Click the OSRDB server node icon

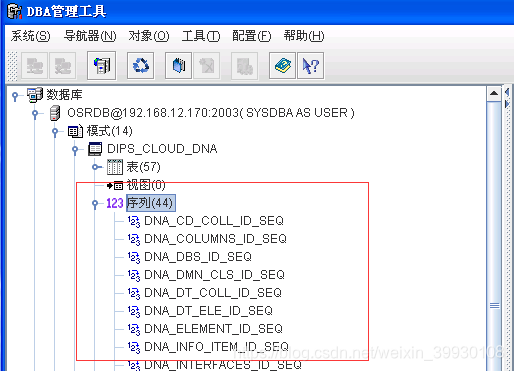tap(55, 113)
